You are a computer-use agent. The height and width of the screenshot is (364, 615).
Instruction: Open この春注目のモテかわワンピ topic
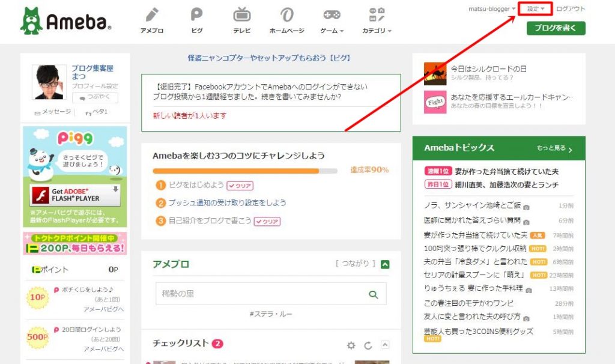click(x=468, y=303)
